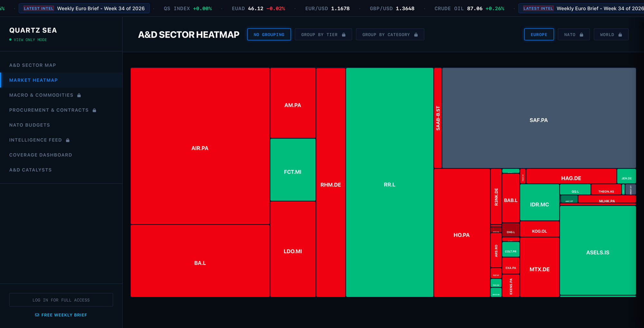
Task: Select the HO.PA heatmap tile
Action: [x=462, y=233]
